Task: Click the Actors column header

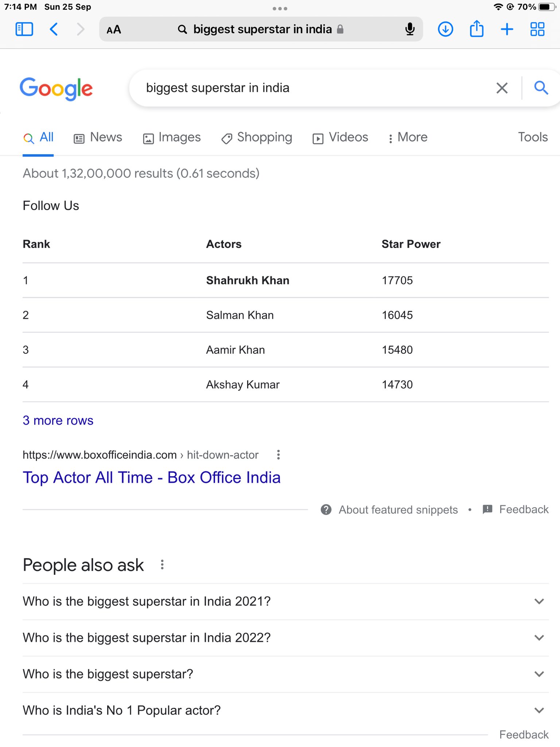Action: click(224, 244)
